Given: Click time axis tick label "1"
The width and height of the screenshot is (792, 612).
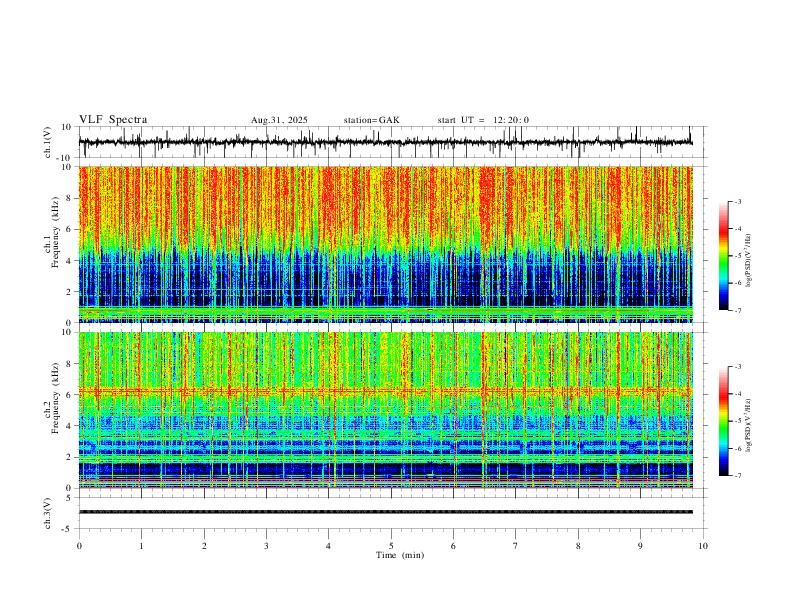Looking at the screenshot, I should click(x=141, y=546).
